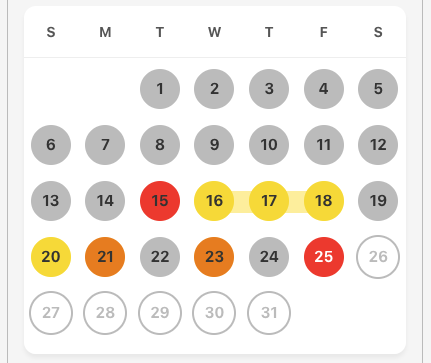Choose the yellow day 17
This screenshot has width=431, height=363.
(269, 201)
